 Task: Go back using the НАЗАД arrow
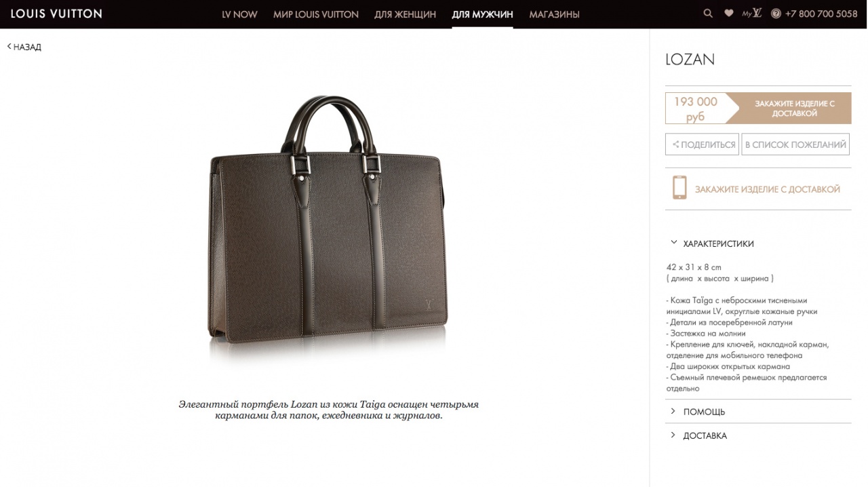tap(24, 47)
